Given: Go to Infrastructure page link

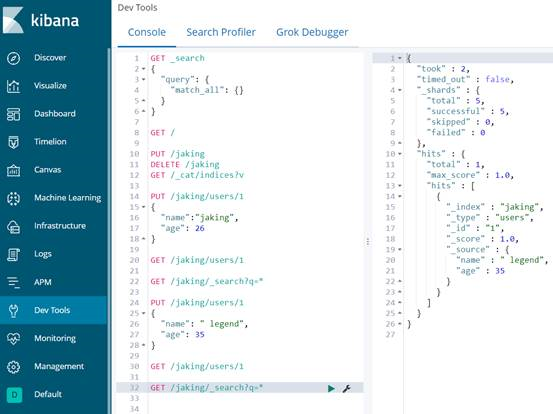Looking at the screenshot, I should [x=60, y=226].
